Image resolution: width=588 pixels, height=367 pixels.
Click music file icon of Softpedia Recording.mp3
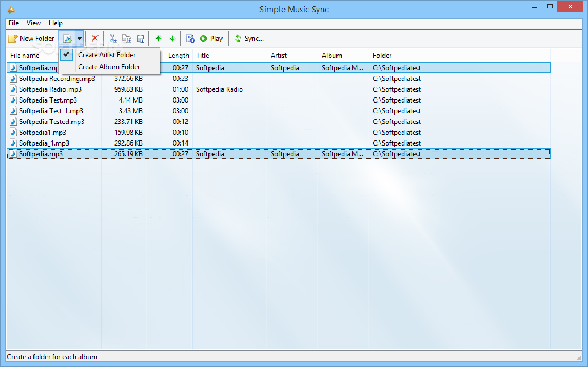click(x=13, y=79)
